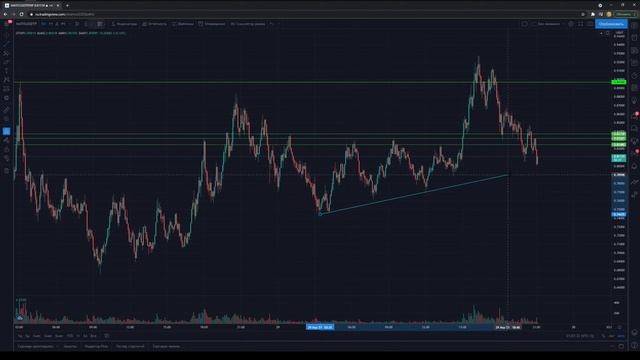Screen dimensions: 640x360
Task: Open the Pine Editor bottom tab
Action: pyautogui.click(x=96, y=346)
